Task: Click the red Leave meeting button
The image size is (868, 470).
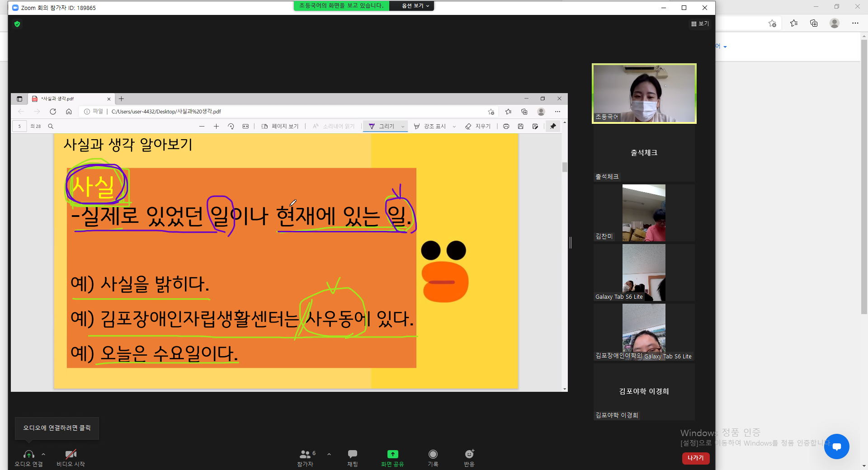Action: click(x=696, y=458)
